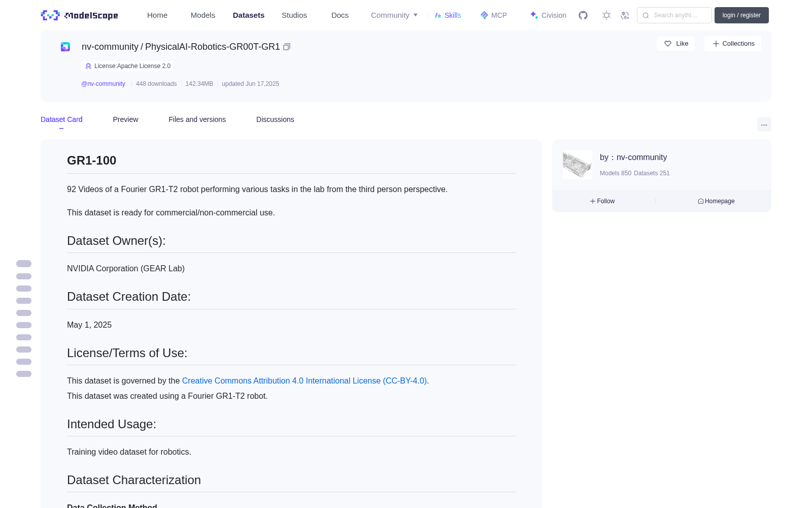The height and width of the screenshot is (508, 812).
Task: Open the @nv-community profile link
Action: pos(103,84)
